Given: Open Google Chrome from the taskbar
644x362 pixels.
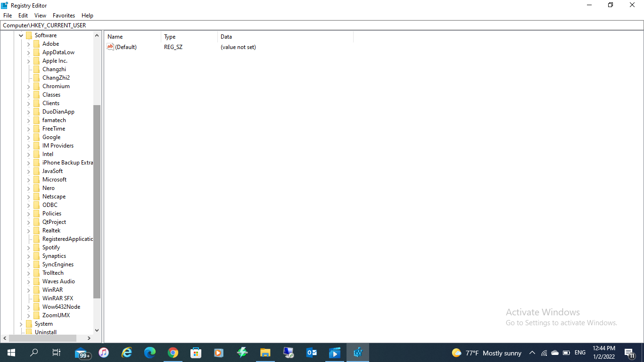Looking at the screenshot, I should point(173,353).
